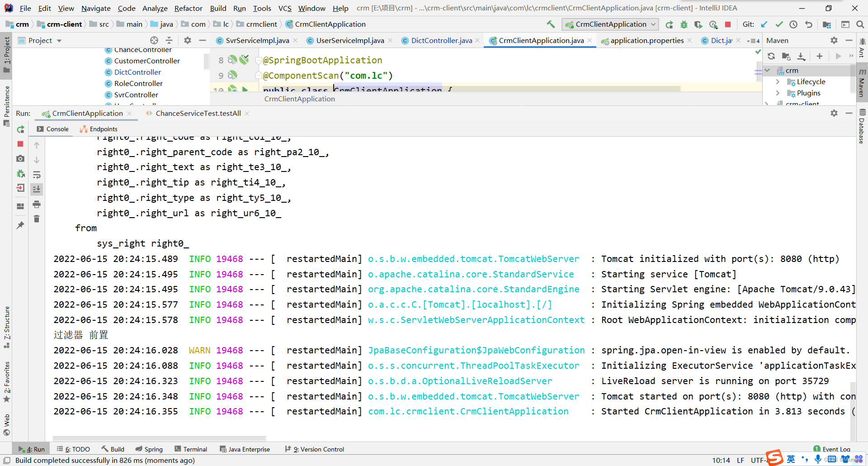Image resolution: width=868 pixels, height=466 pixels.
Task: Toggle the Web tool window stripe button
Action: point(6,424)
